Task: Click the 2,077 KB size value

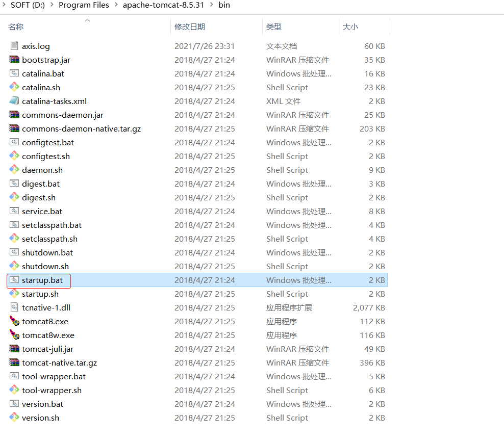Action: click(x=369, y=307)
